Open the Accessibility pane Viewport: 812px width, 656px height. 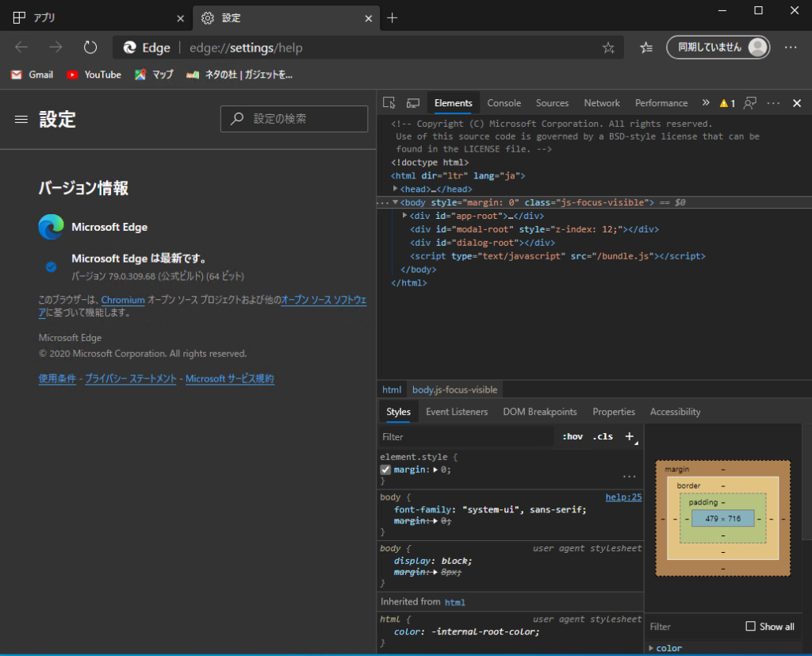click(x=675, y=412)
